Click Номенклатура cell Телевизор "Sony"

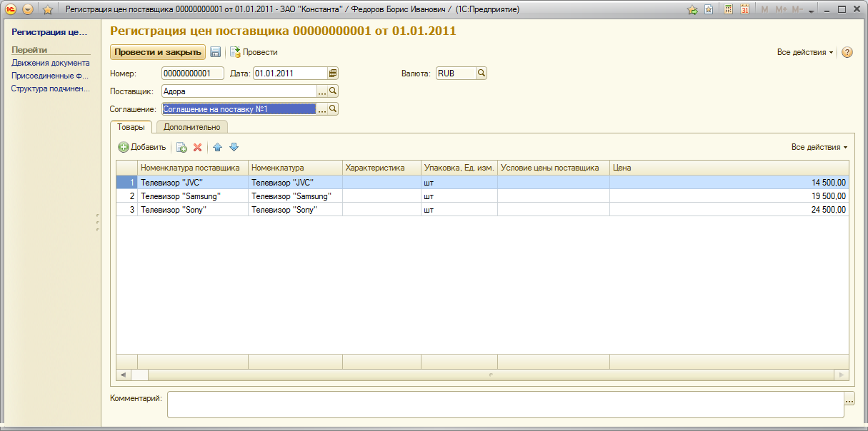coord(295,210)
